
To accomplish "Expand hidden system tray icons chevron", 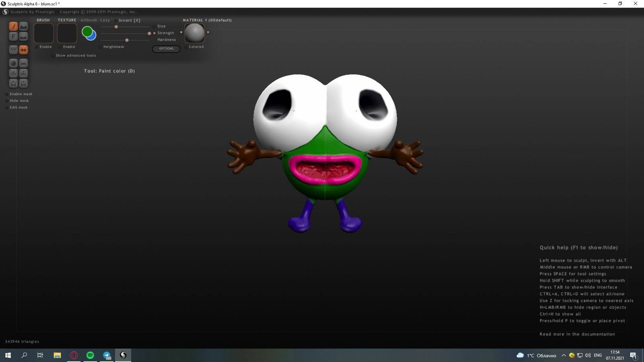I will [563, 355].
